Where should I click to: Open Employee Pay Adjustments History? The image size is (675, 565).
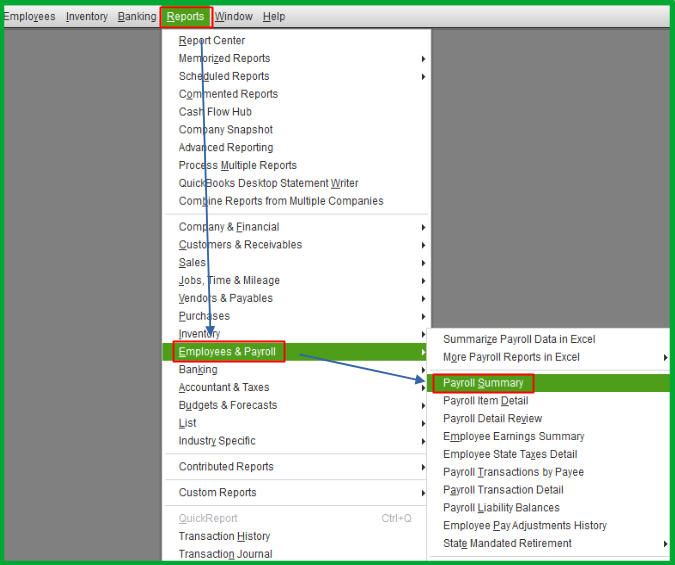point(525,525)
